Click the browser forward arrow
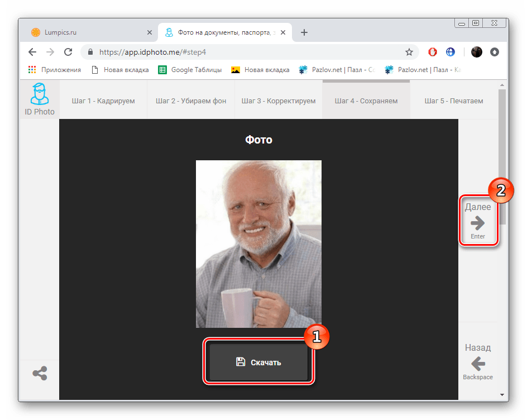Screen dimensions: 527x420 point(50,52)
